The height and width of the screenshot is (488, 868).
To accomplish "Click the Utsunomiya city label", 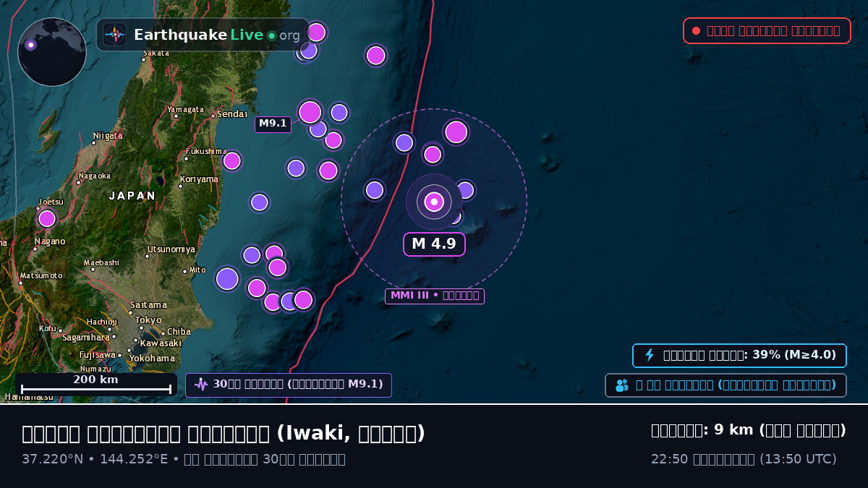I will (171, 249).
